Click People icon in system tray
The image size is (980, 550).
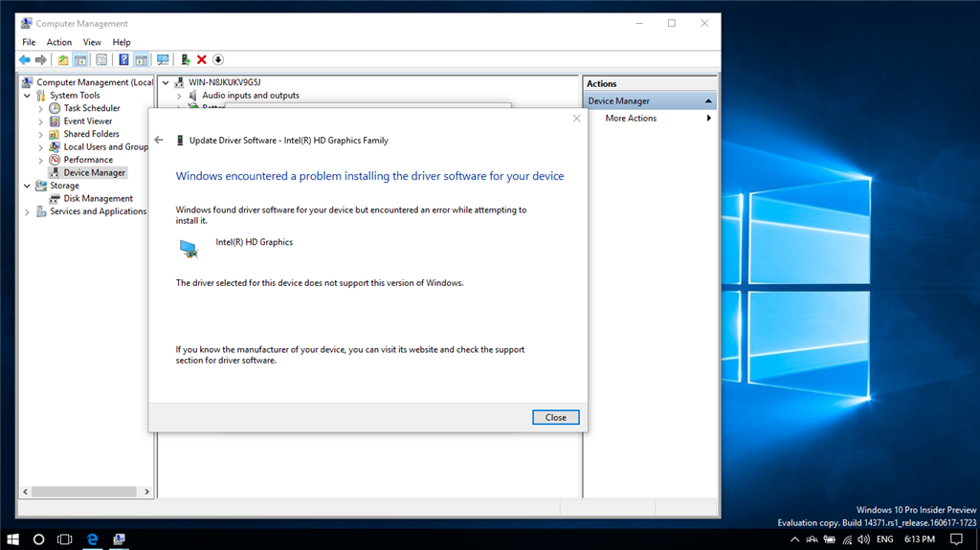(x=812, y=539)
